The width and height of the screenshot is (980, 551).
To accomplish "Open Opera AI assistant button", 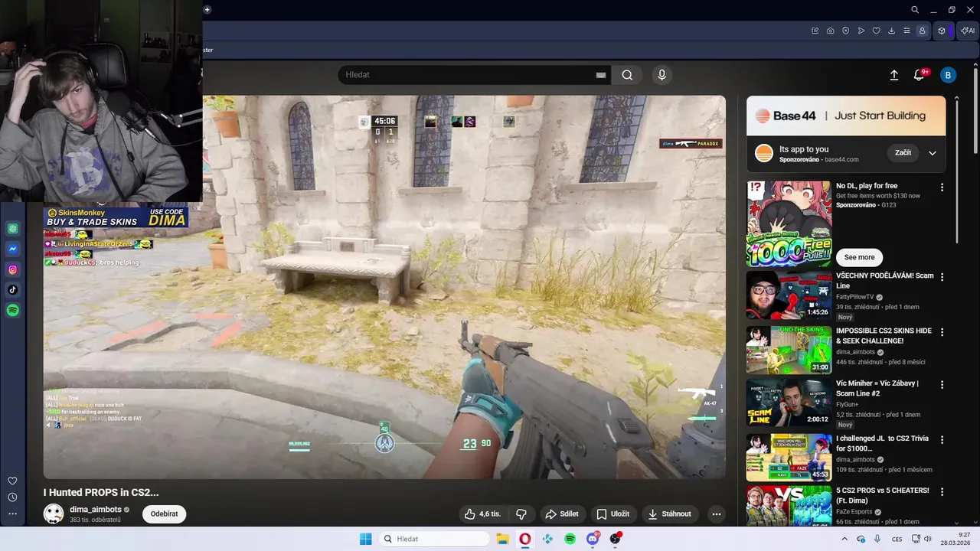I will [968, 31].
